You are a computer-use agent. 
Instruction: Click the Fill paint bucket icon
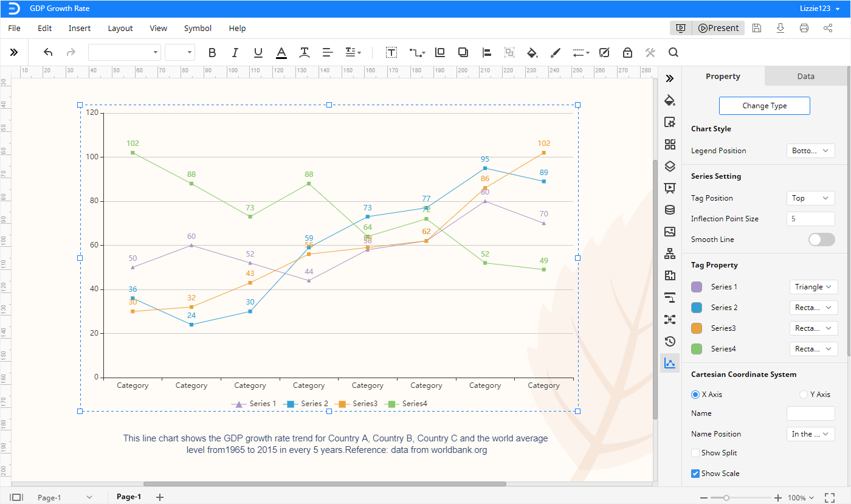click(532, 53)
